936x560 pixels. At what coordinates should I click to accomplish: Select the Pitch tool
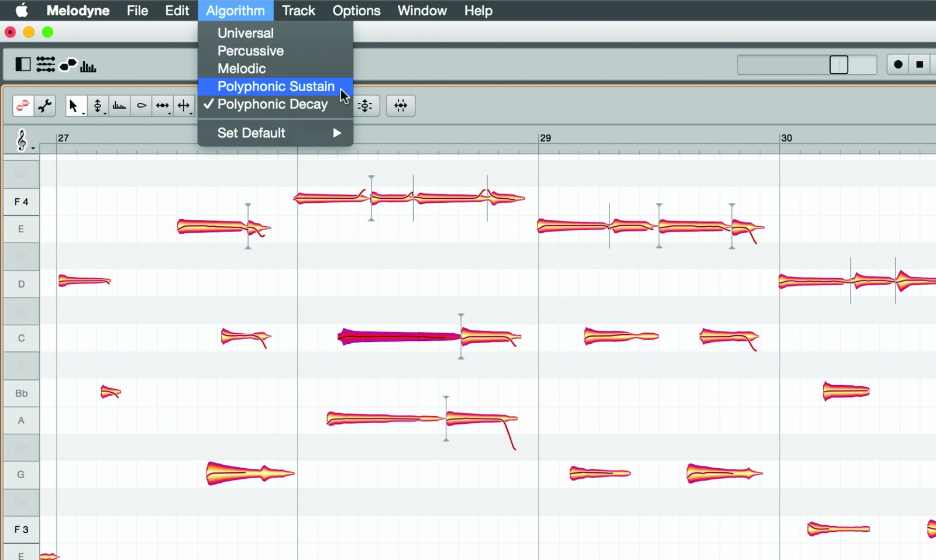(x=98, y=106)
